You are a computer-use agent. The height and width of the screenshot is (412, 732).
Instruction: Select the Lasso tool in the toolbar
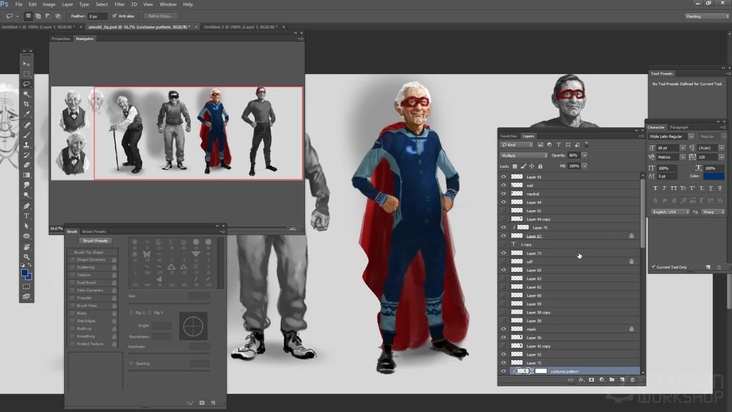pyautogui.click(x=27, y=83)
